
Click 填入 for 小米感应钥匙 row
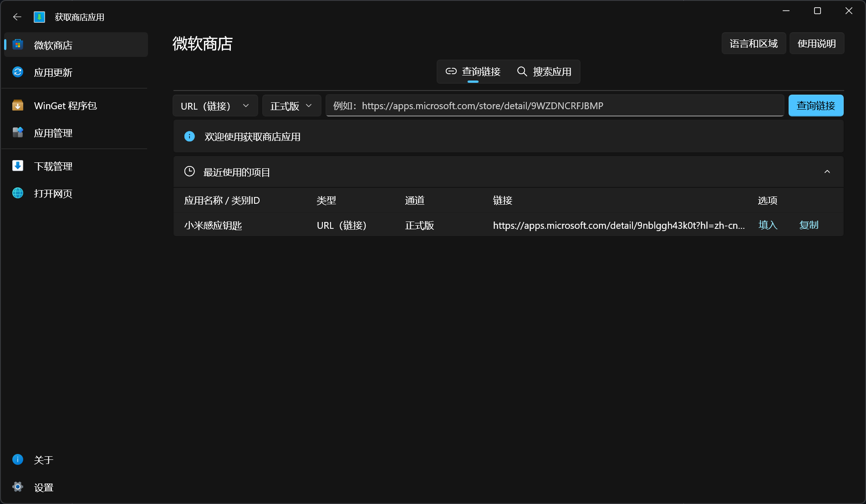768,225
